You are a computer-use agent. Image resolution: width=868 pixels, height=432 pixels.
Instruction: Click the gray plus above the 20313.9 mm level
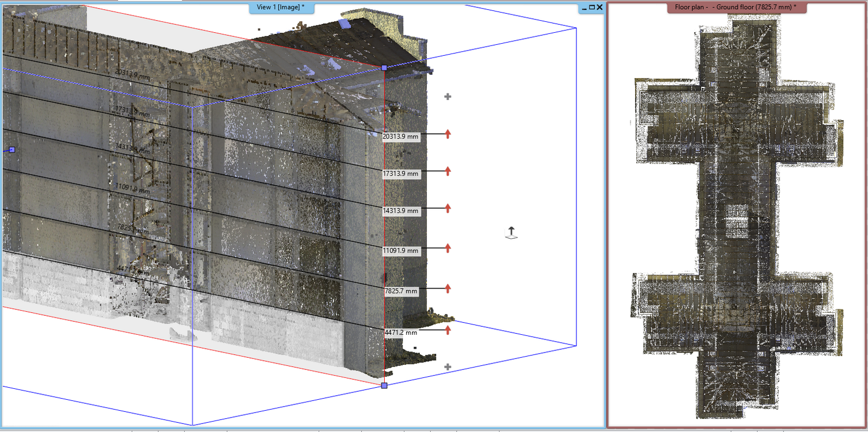(448, 97)
